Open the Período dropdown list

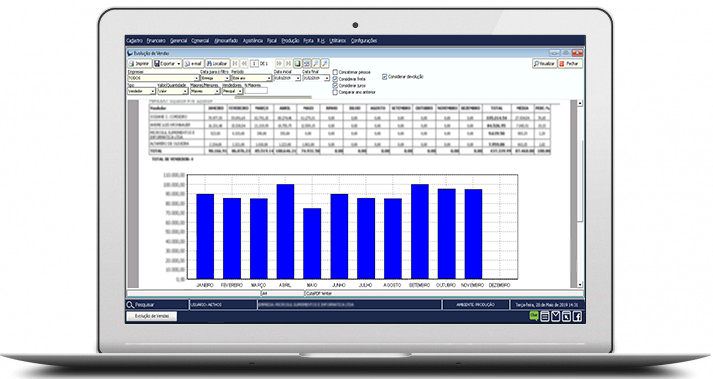(269, 78)
